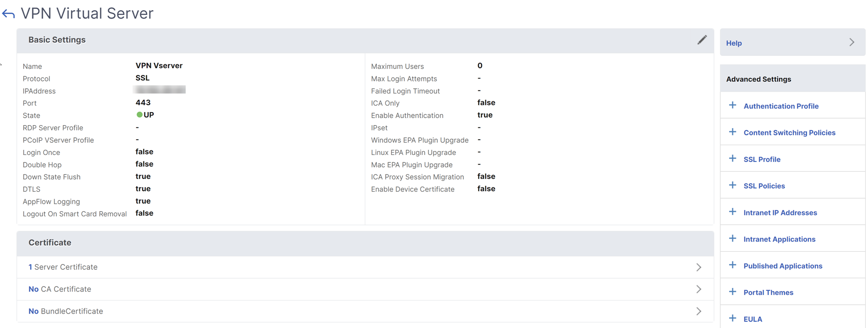Expand the Server Certificate row chevron
Screen dimensions: 868x328
point(698,267)
